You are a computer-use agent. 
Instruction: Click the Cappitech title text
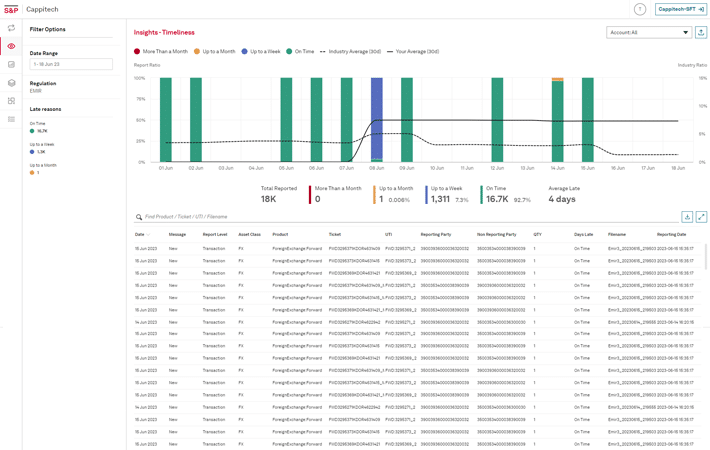point(42,10)
